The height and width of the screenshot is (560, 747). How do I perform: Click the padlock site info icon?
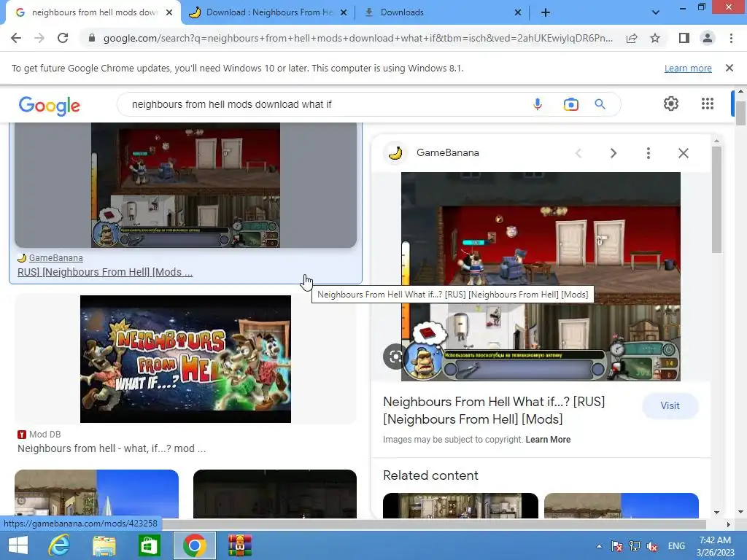[x=92, y=38]
